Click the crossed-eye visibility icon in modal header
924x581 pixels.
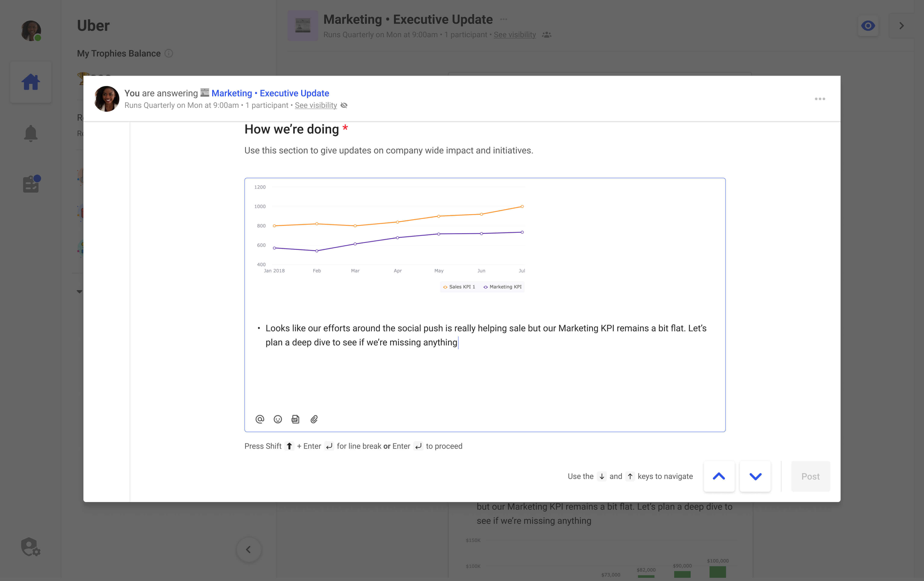344,105
